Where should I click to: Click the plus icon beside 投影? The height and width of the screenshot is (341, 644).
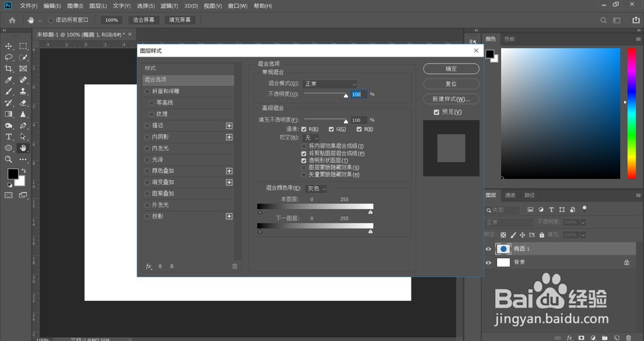(229, 216)
